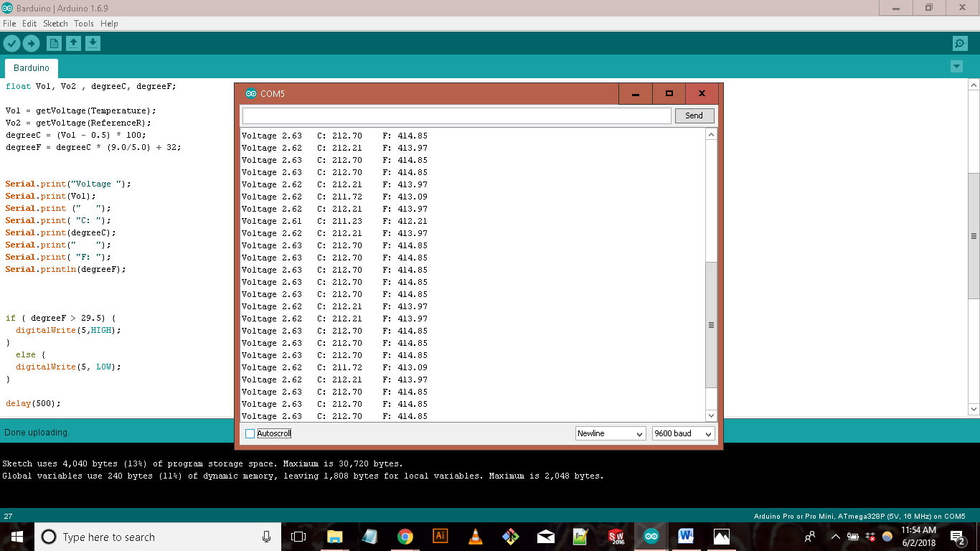Save the sketch with the Save icon
The image size is (980, 551).
click(x=93, y=44)
